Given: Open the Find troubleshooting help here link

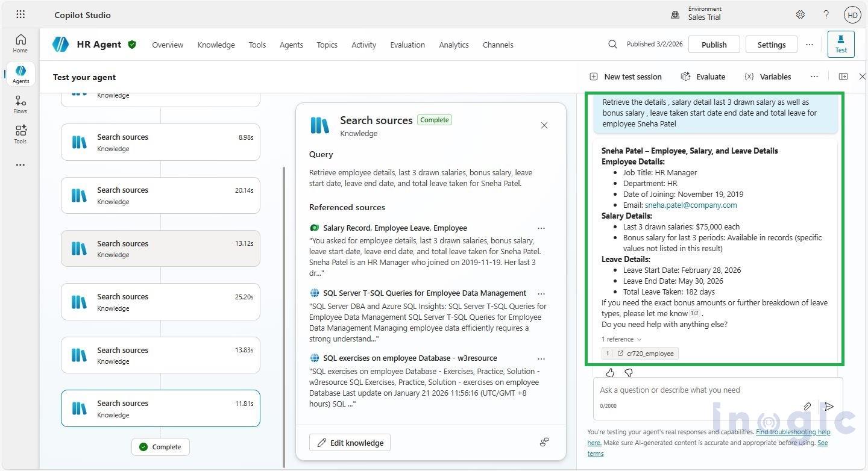Looking at the screenshot, I should coord(792,432).
